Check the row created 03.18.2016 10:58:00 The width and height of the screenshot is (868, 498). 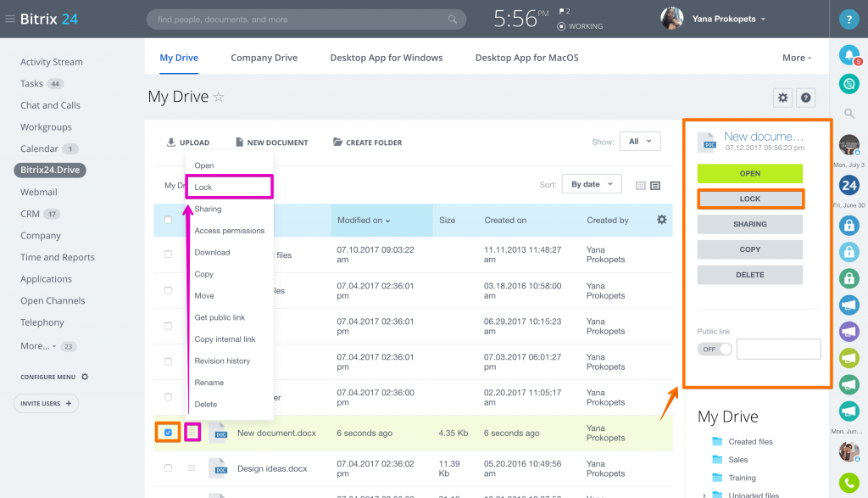[x=169, y=290]
